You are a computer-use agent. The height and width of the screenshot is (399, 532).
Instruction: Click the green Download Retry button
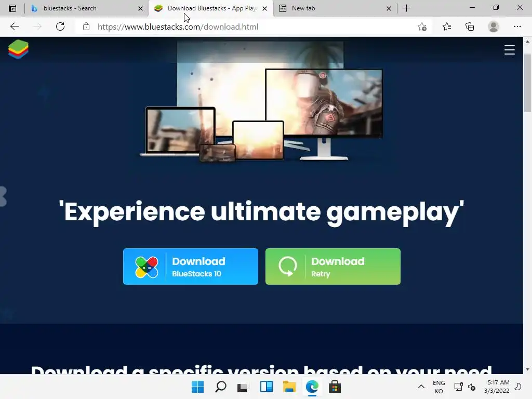pyautogui.click(x=333, y=267)
